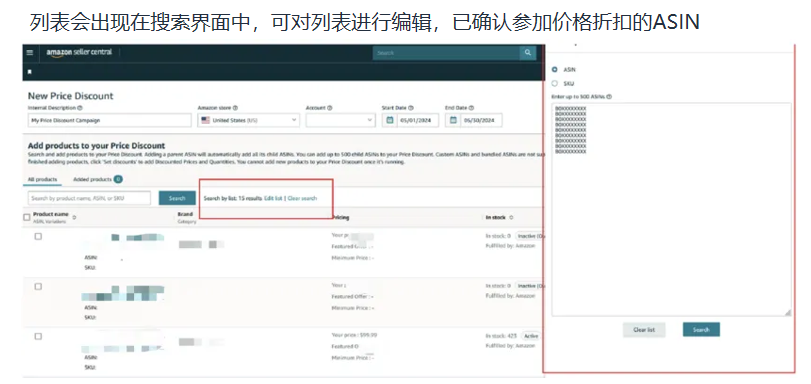Click Internal Description help icon

(80, 108)
